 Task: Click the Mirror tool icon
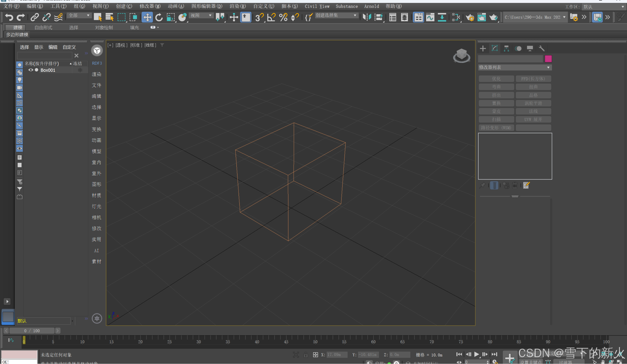pos(367,17)
